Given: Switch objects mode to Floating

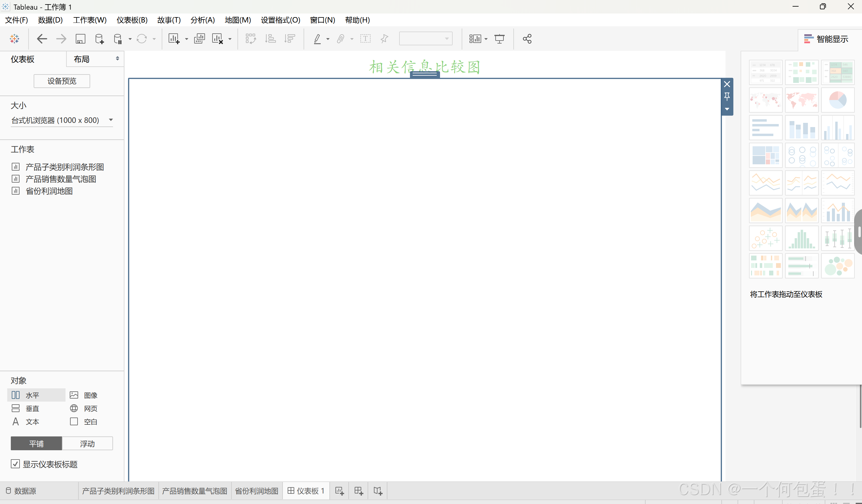Looking at the screenshot, I should point(87,444).
